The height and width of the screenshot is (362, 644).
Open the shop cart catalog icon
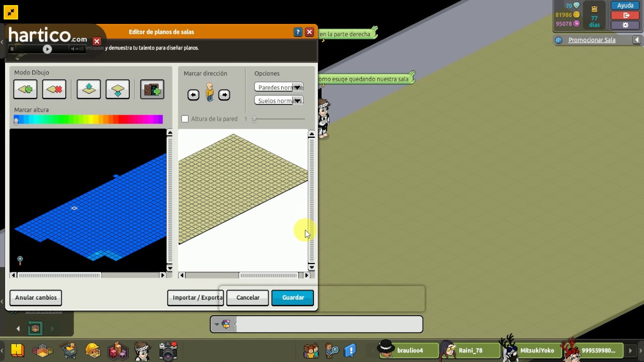(x=68, y=350)
